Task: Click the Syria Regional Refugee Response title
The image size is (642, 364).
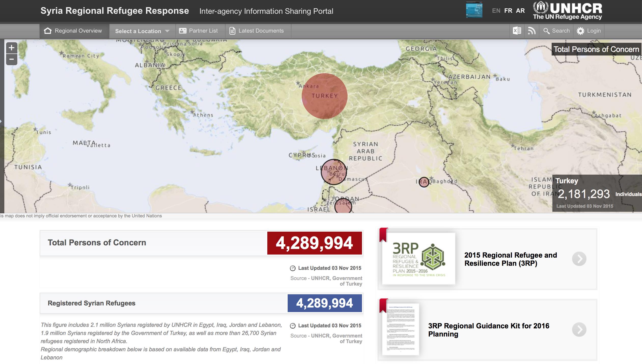Action: (115, 11)
